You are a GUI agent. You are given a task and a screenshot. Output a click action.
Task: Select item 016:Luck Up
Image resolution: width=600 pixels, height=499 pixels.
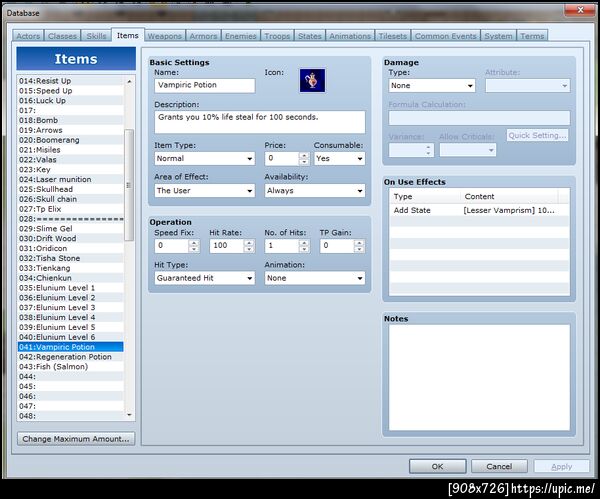coord(71,101)
